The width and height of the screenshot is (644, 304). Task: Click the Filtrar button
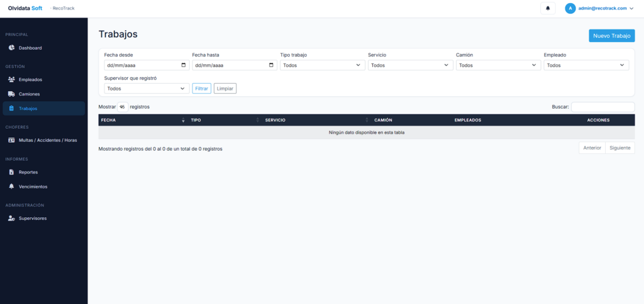(x=201, y=89)
